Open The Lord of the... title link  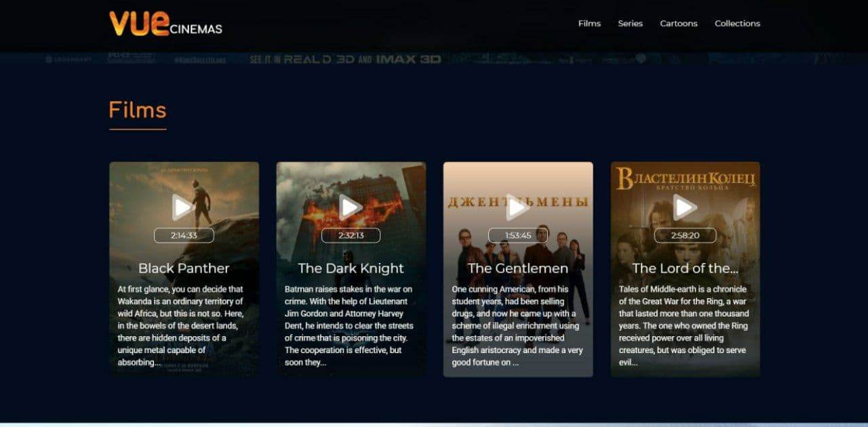685,268
